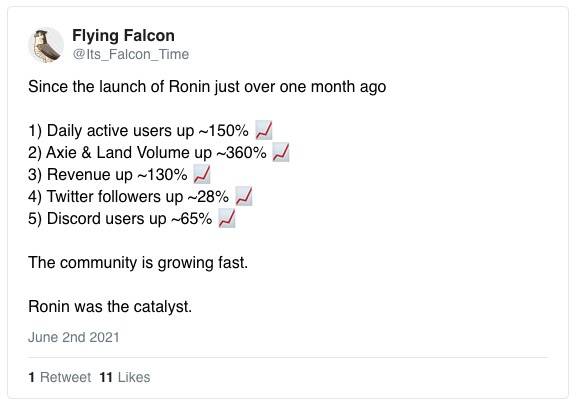
Task: Click the Twitter followers up ~28% line
Action: click(128, 196)
